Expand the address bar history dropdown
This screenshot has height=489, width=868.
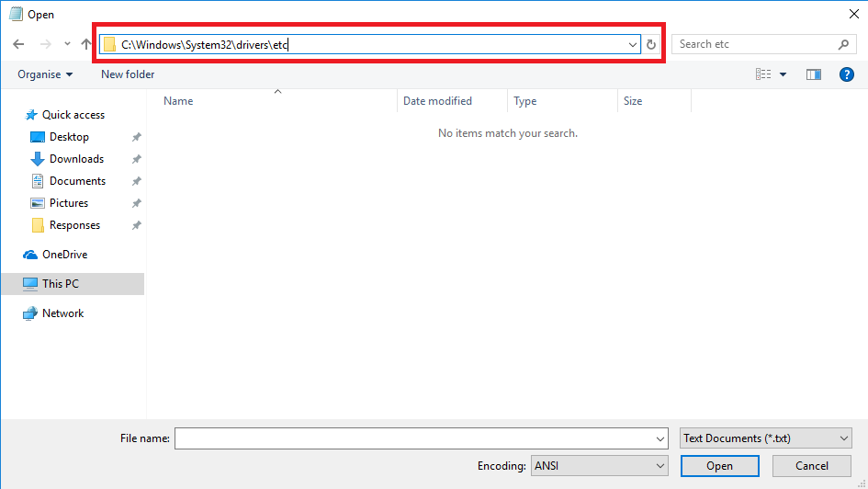(x=632, y=44)
